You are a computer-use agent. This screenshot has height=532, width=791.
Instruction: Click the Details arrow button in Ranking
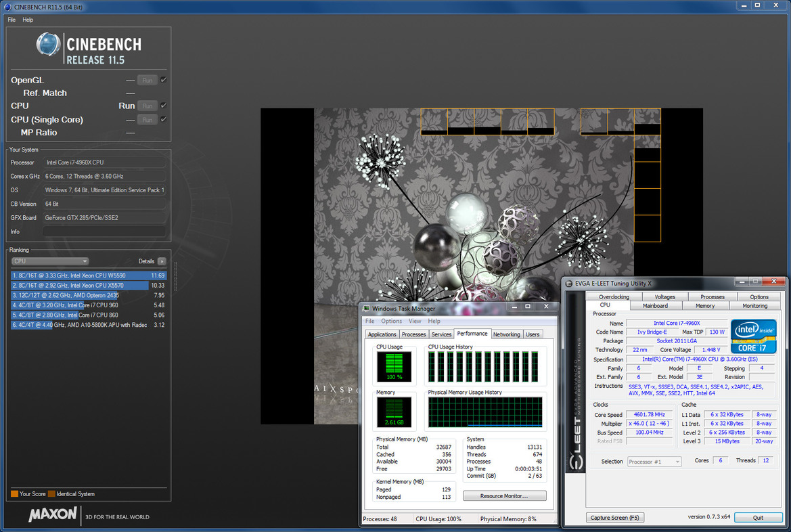[162, 261]
